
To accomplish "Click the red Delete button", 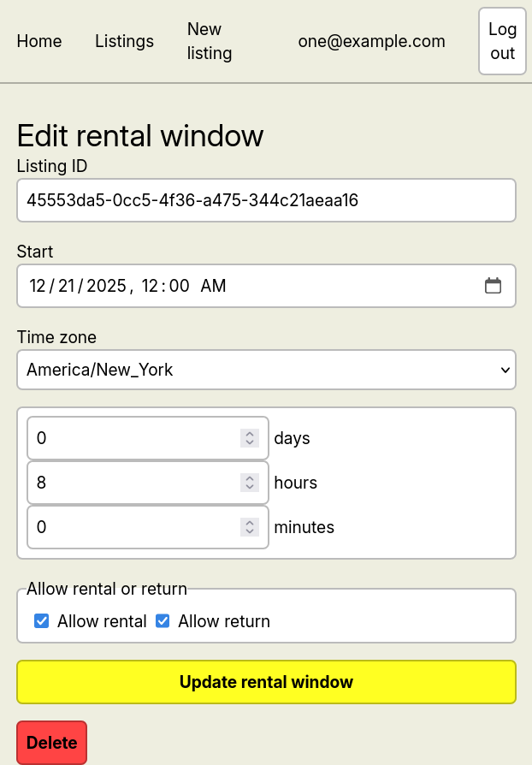I will 51,742.
